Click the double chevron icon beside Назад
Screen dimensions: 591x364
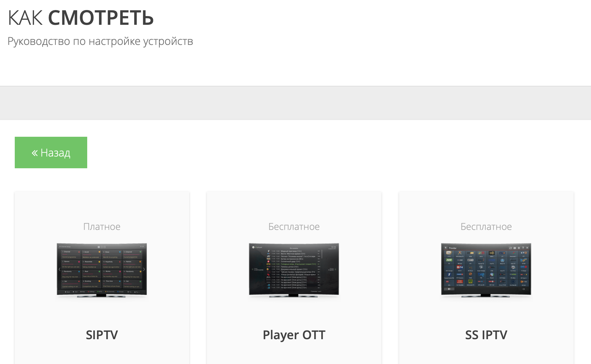pos(35,153)
